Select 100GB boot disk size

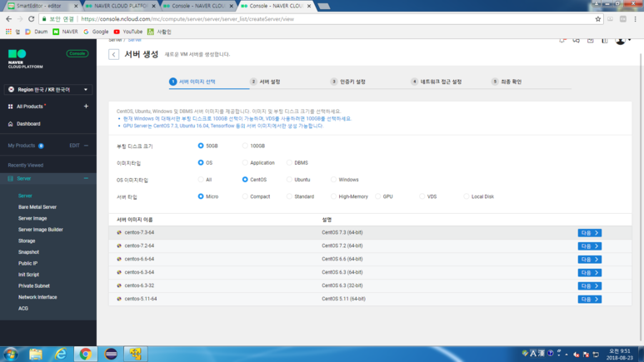point(245,146)
